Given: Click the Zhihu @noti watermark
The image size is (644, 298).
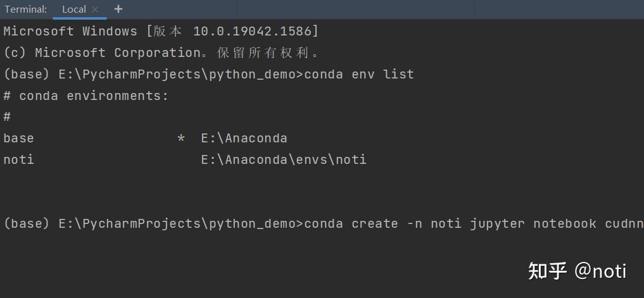Looking at the screenshot, I should tap(577, 271).
